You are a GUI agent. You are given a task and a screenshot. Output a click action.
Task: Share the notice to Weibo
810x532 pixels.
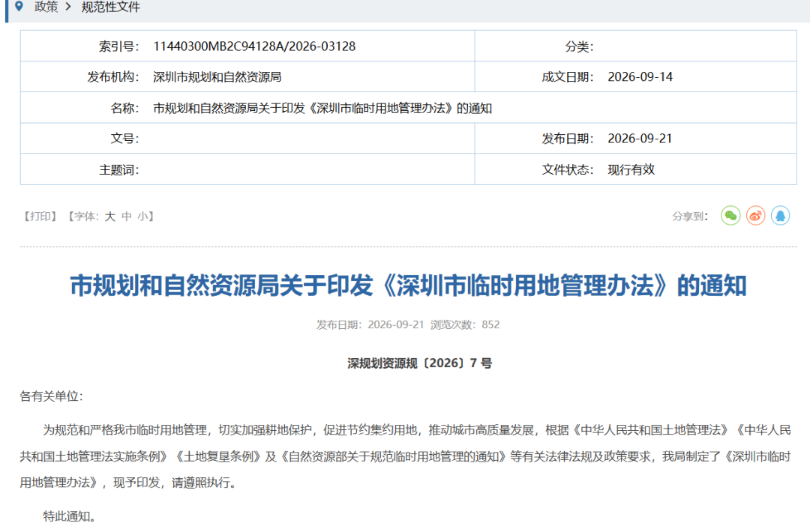click(755, 216)
